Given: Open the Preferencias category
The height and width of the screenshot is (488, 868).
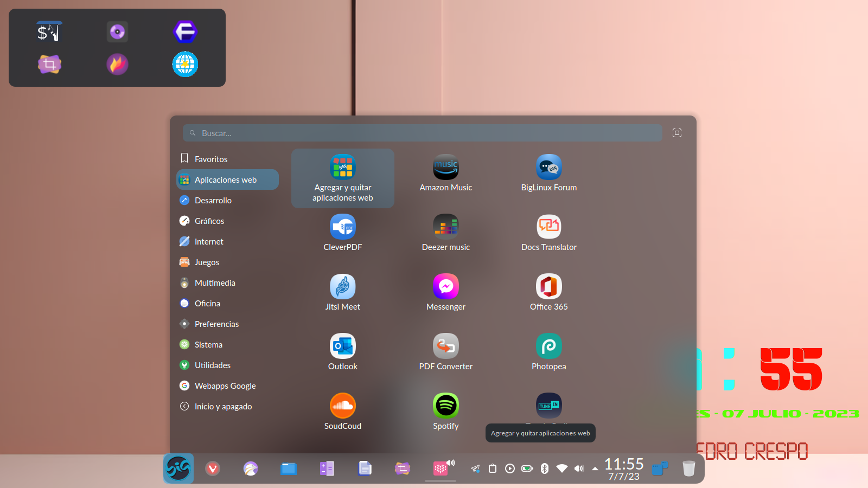Looking at the screenshot, I should [x=227, y=324].
